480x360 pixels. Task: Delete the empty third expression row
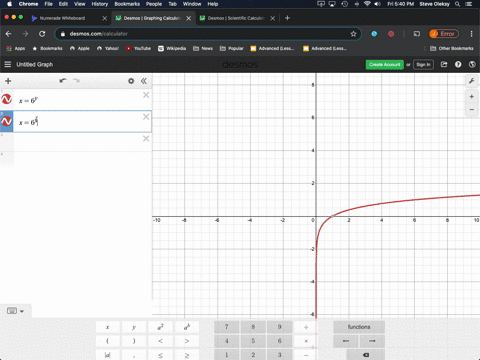pyautogui.click(x=146, y=138)
